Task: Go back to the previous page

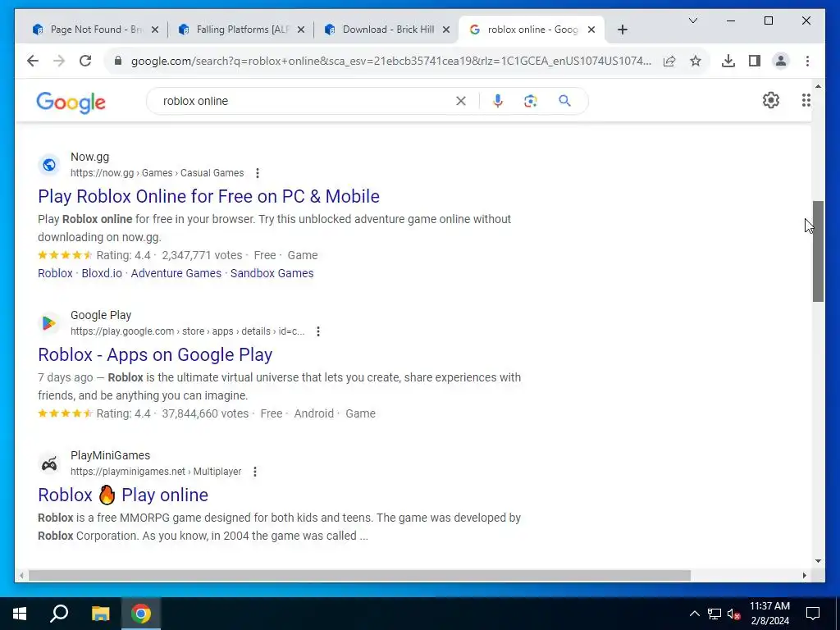Action: [x=33, y=61]
